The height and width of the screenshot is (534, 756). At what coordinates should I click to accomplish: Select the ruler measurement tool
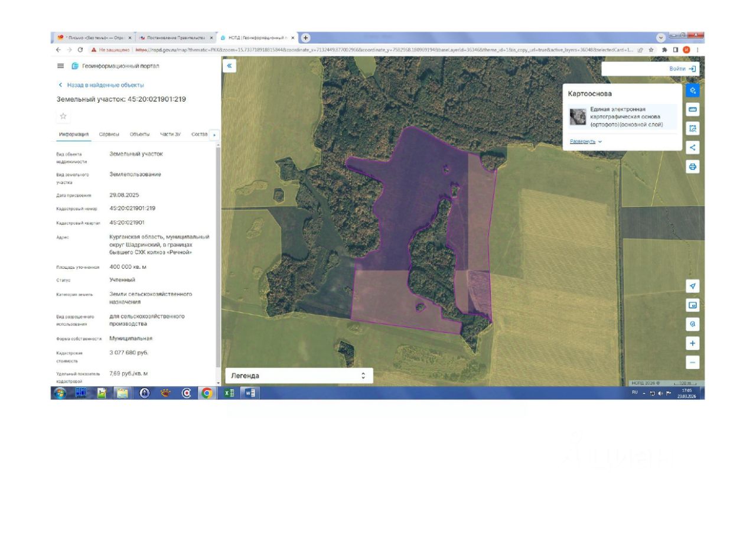693,109
